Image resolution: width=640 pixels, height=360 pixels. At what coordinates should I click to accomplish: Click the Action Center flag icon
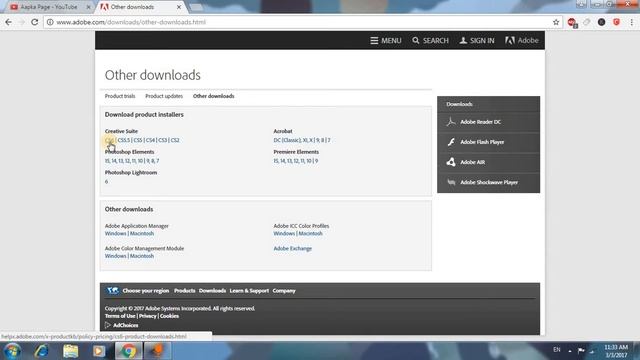581,351
